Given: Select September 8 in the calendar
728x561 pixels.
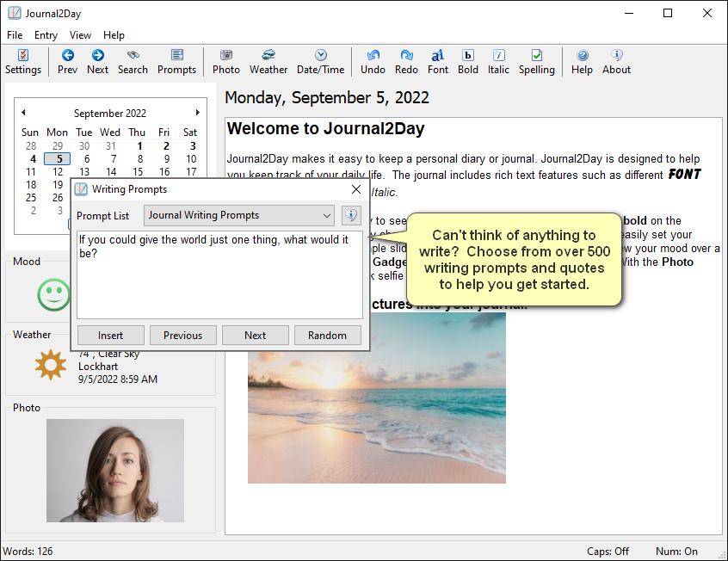Looking at the screenshot, I should point(139,159).
